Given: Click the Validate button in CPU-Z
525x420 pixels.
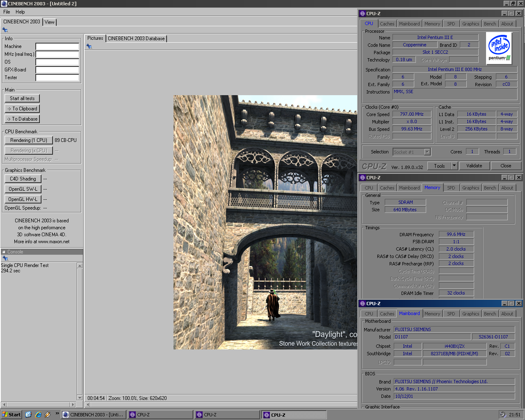Looking at the screenshot, I should point(474,166).
